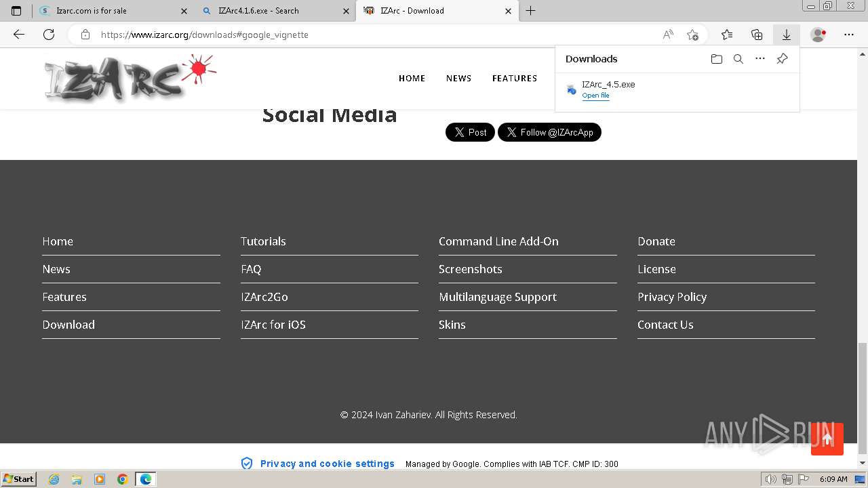
Task: Reload the page with the refresh icon
Action: click(49, 35)
